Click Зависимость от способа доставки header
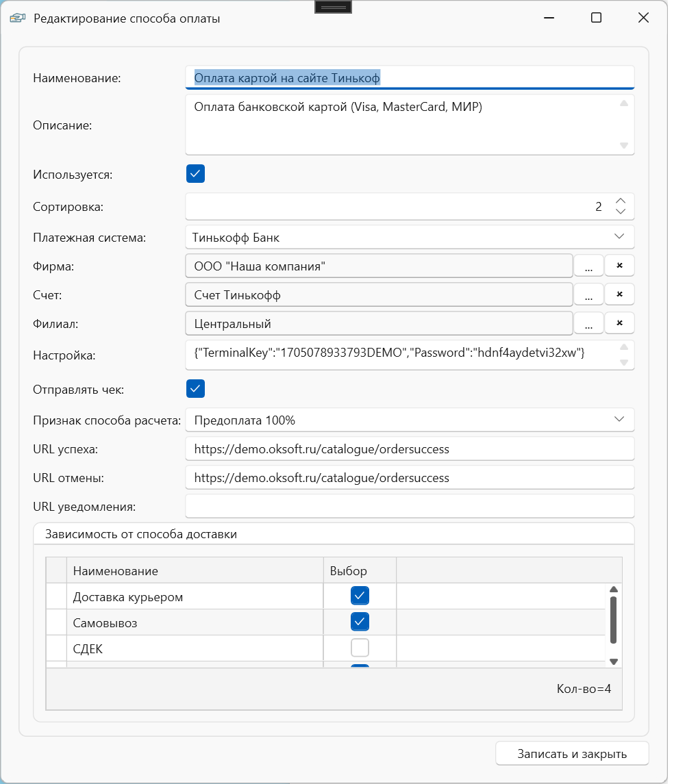 pyautogui.click(x=140, y=534)
